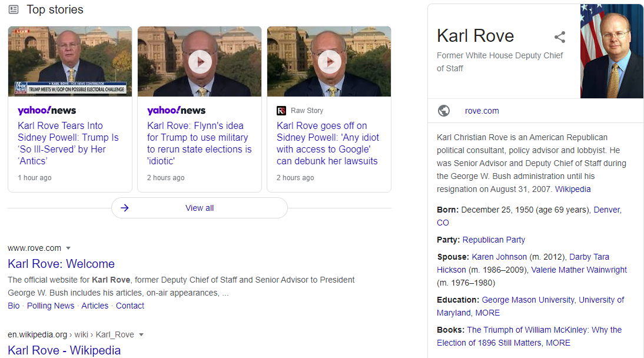This screenshot has width=644, height=358.
Task: Open the Karen Johnson spouse link
Action: click(499, 257)
